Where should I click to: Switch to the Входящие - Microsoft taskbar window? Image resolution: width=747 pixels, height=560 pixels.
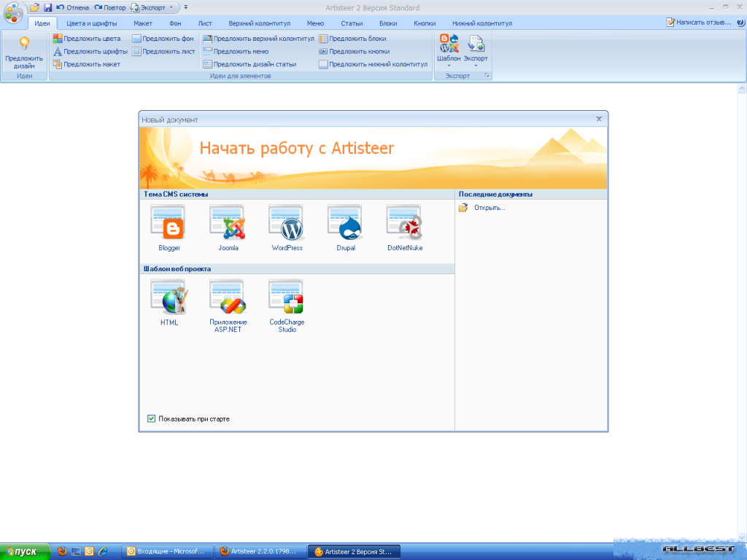(x=167, y=551)
